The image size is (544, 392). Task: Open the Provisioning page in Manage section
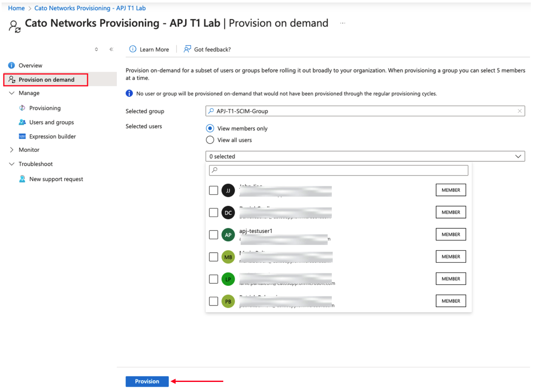pos(45,108)
